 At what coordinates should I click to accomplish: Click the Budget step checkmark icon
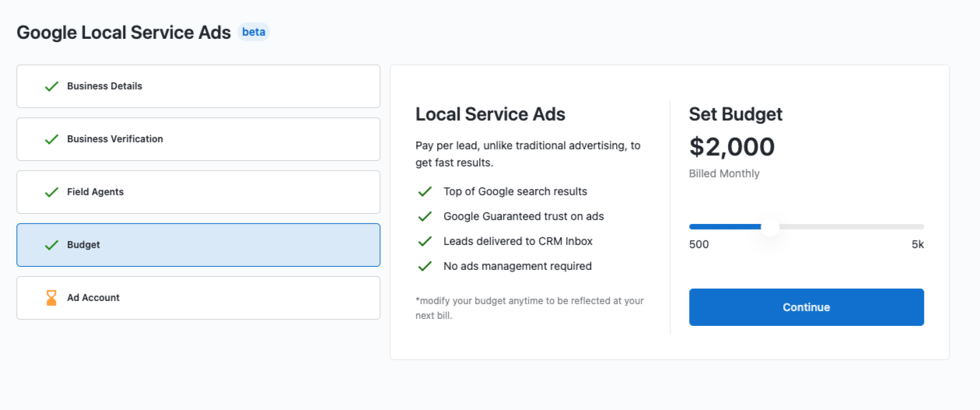51,245
